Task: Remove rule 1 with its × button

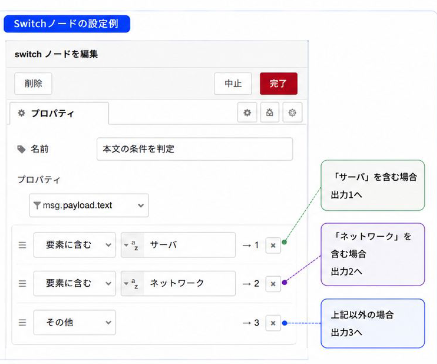Action: [x=273, y=245]
